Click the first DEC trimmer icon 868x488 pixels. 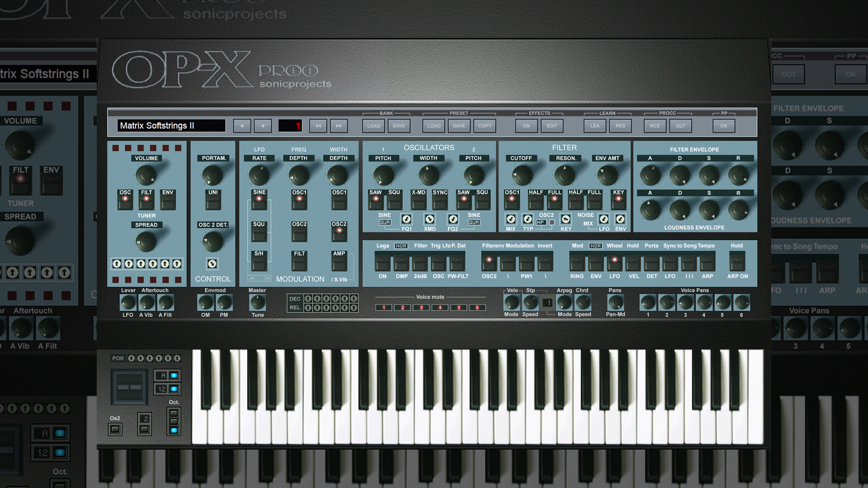click(x=308, y=299)
